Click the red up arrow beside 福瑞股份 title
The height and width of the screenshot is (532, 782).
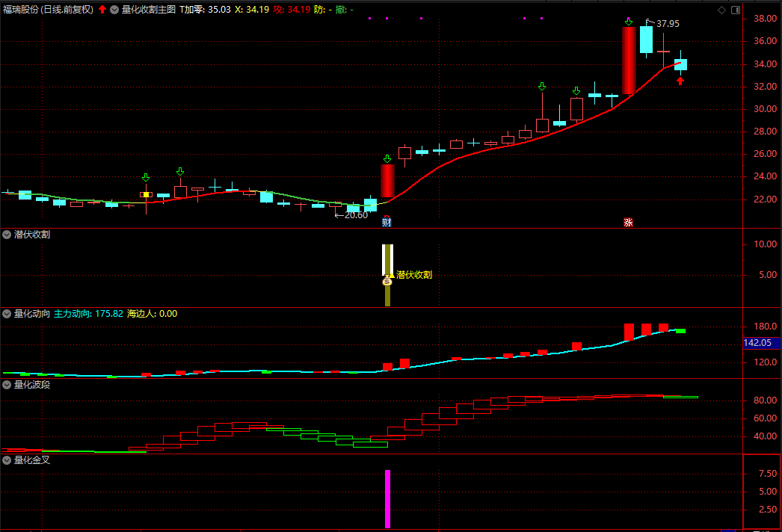click(102, 10)
